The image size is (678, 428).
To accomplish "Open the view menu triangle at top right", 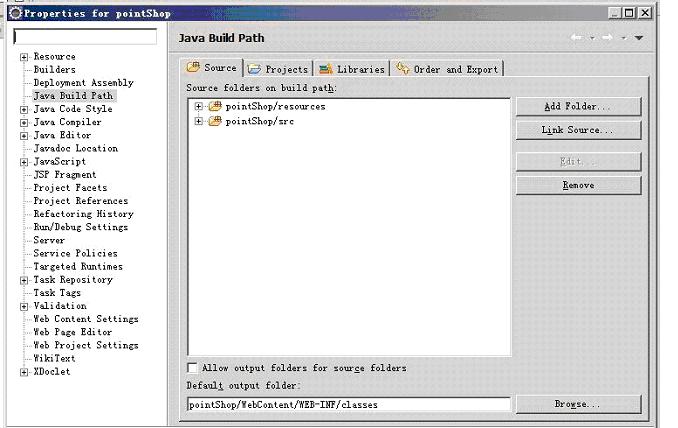I will [x=639, y=38].
